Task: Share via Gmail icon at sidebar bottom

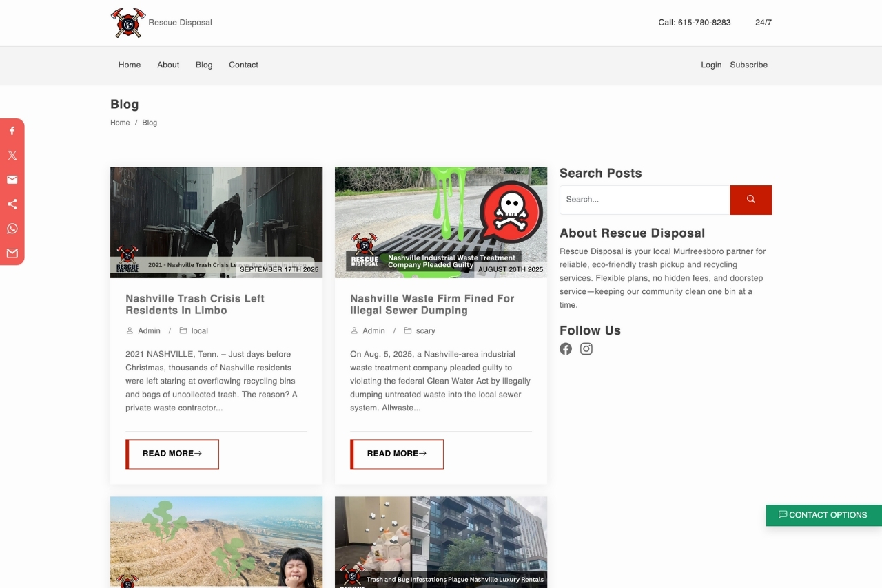Action: pos(12,253)
